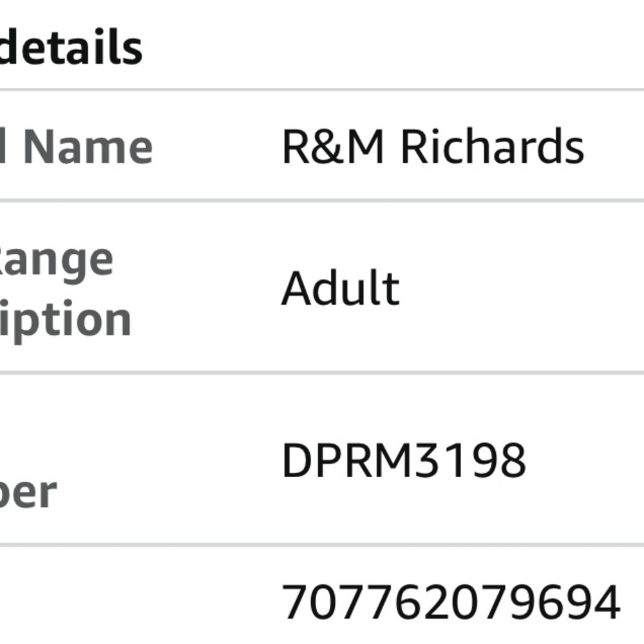Click the divider line below the details heading

coord(322,90)
